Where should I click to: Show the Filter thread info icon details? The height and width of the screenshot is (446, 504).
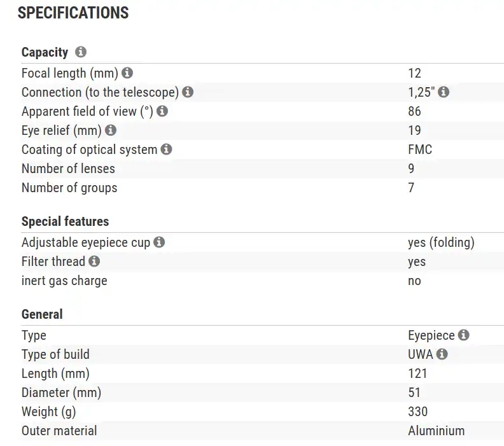coord(94,261)
